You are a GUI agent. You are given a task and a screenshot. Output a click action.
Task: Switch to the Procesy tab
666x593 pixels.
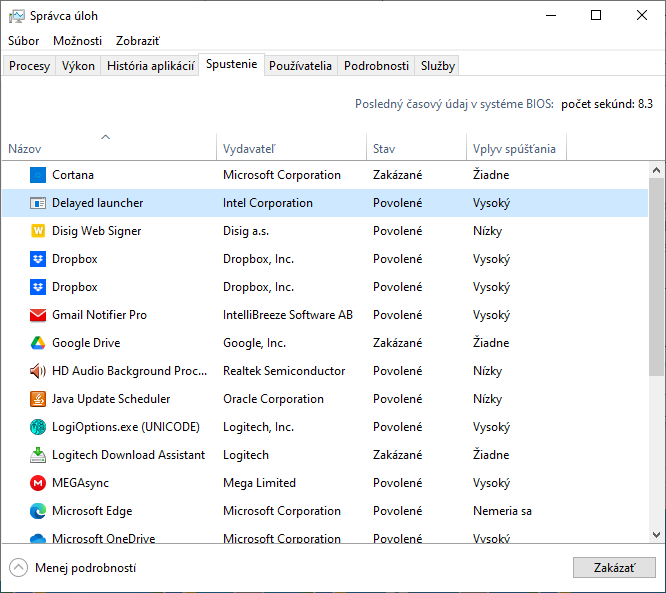coord(29,66)
